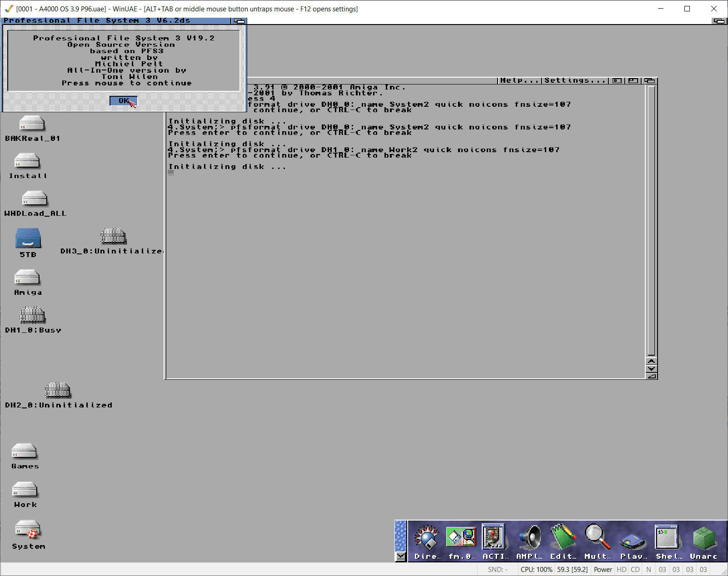Image resolution: width=728 pixels, height=576 pixels.
Task: Open the MultiView magnifier dock icon
Action: (597, 541)
